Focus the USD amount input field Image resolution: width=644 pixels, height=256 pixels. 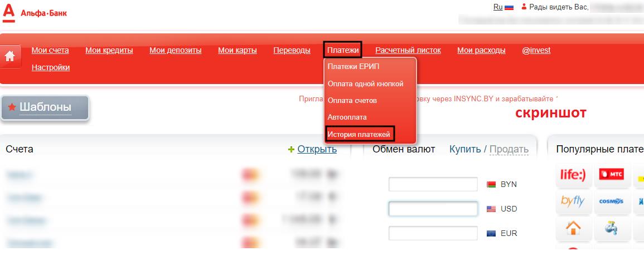(x=433, y=209)
